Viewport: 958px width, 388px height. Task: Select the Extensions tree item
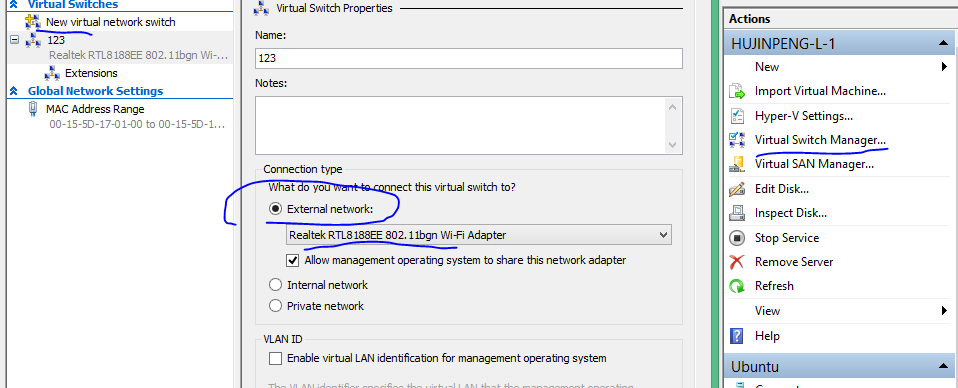tap(91, 73)
